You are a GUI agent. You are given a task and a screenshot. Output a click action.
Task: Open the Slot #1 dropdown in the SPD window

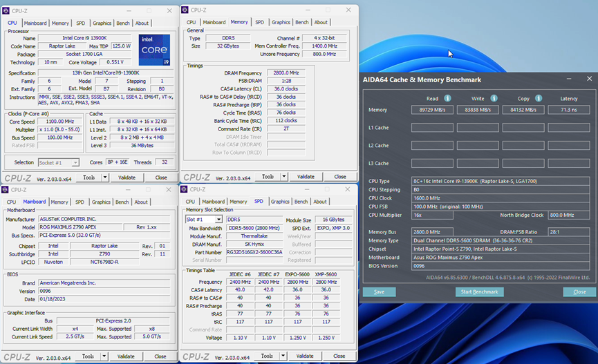218,220
